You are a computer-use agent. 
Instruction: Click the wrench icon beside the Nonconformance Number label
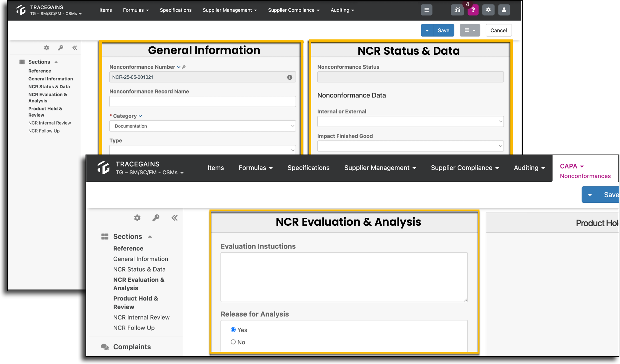184,67
